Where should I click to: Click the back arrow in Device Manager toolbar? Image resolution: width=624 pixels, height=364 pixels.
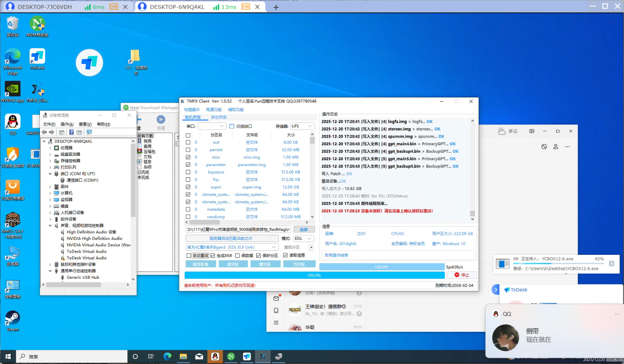[x=44, y=132]
